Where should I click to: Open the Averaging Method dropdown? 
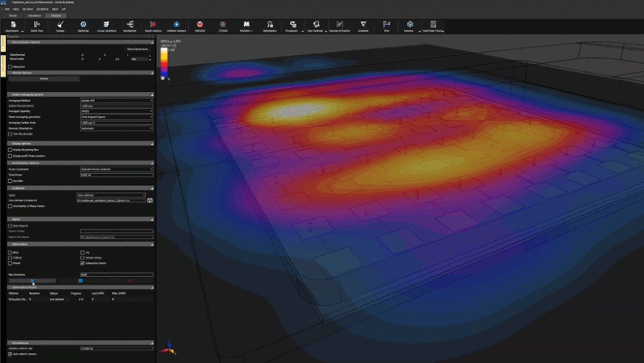tap(117, 100)
